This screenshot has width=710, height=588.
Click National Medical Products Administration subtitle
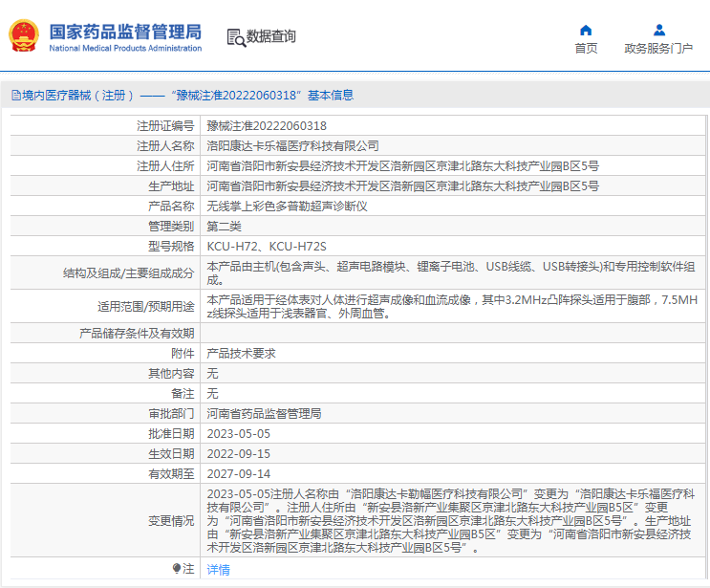click(125, 48)
